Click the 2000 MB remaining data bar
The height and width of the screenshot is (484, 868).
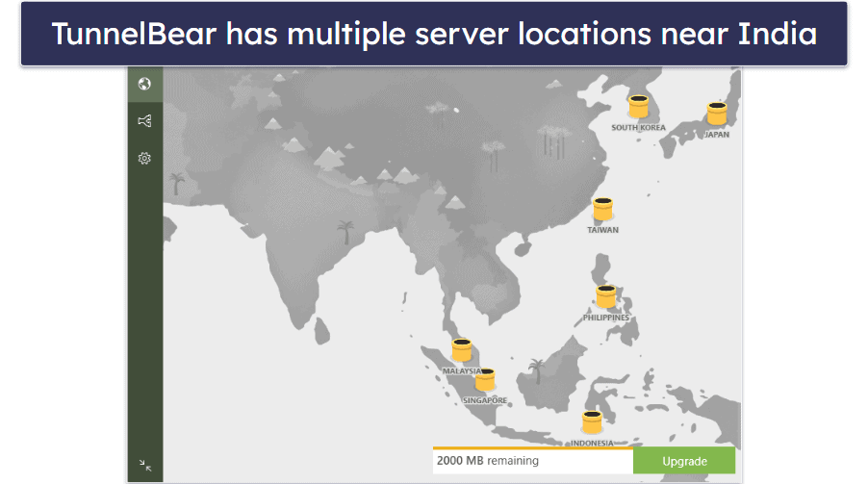point(533,460)
